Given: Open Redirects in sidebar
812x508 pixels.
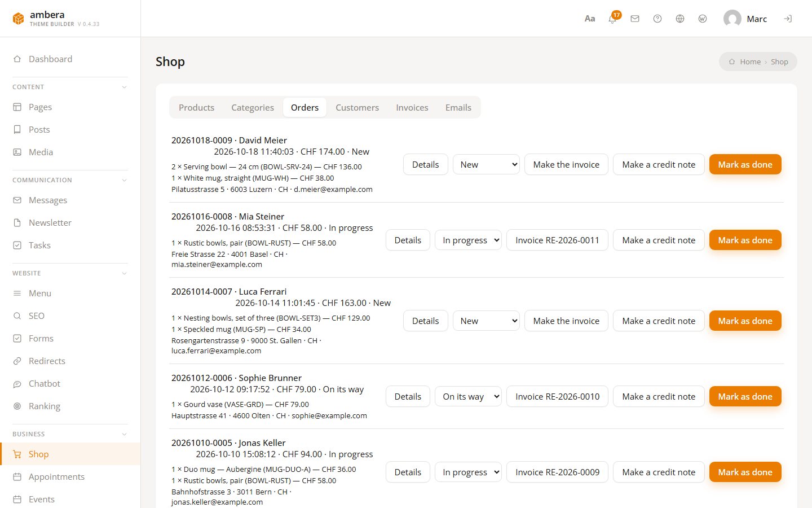Looking at the screenshot, I should 70,361.
